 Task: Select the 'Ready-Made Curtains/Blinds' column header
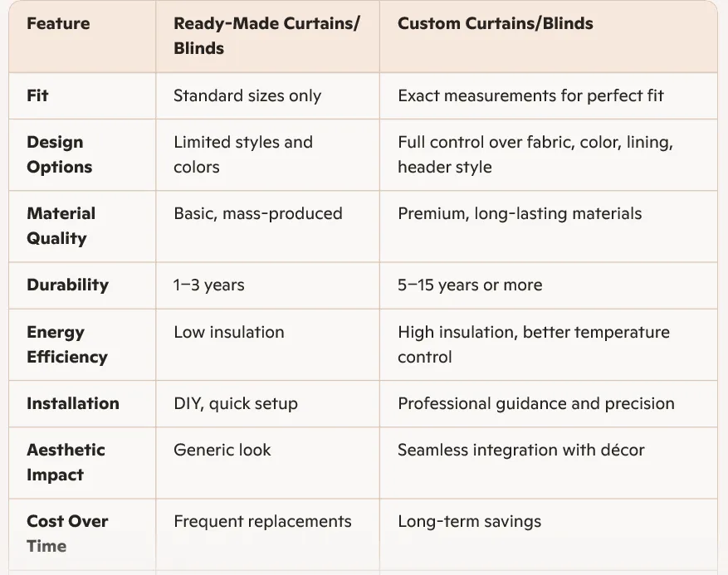(266, 36)
